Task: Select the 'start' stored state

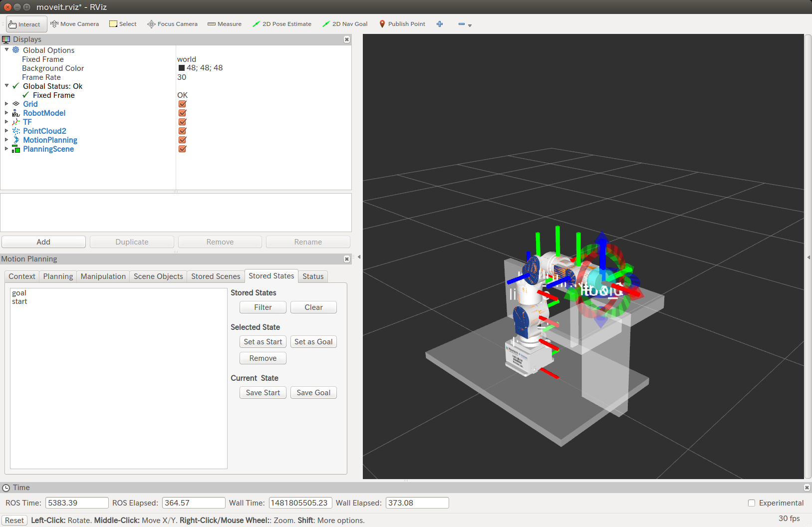Action: coord(19,301)
